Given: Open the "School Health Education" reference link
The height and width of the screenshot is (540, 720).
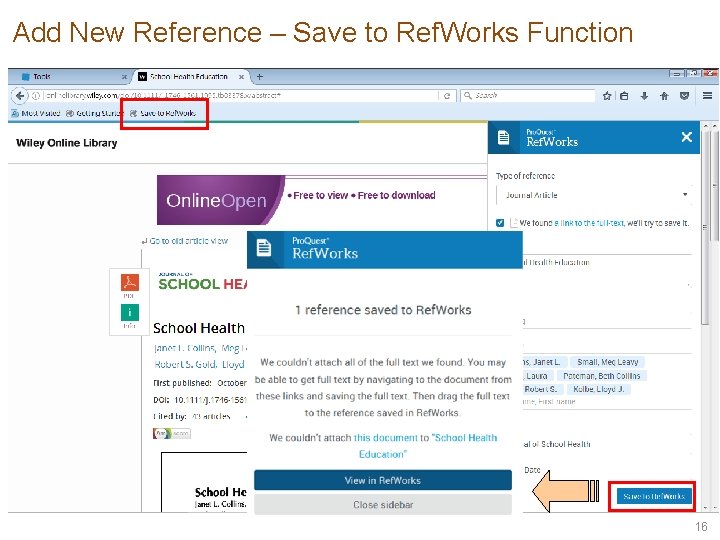Looking at the screenshot, I should point(427,446).
